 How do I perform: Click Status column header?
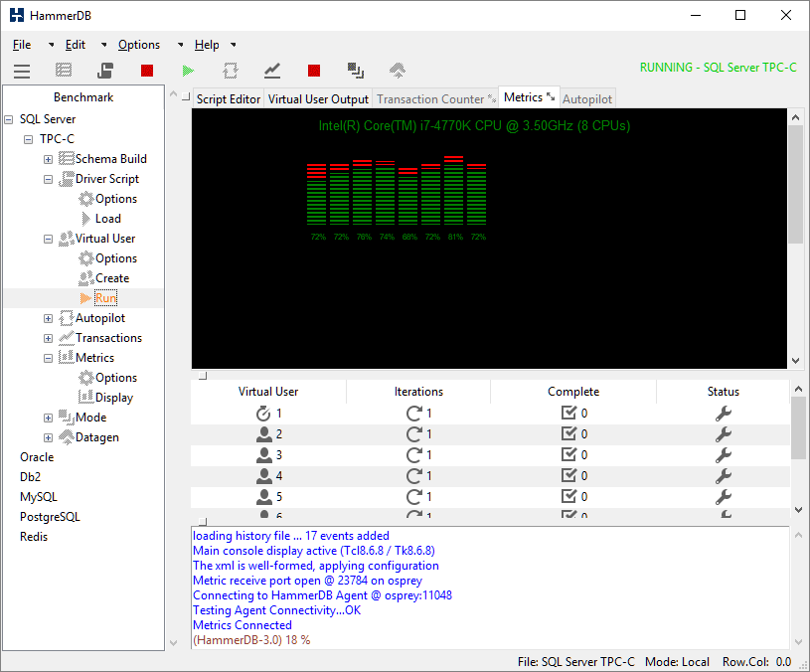click(x=724, y=392)
